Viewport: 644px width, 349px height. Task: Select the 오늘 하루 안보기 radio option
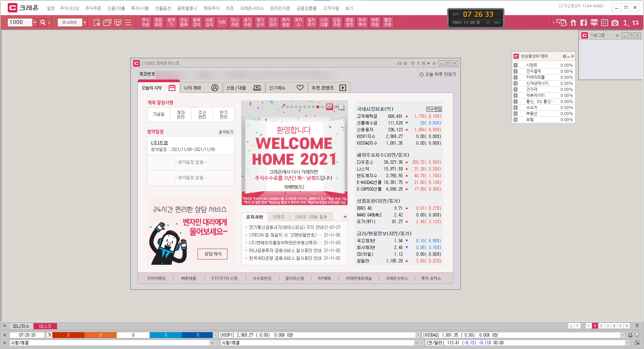[x=421, y=74]
